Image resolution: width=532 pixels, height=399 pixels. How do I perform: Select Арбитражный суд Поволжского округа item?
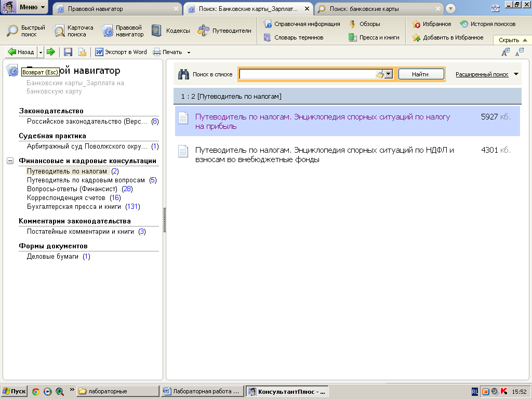click(x=92, y=147)
